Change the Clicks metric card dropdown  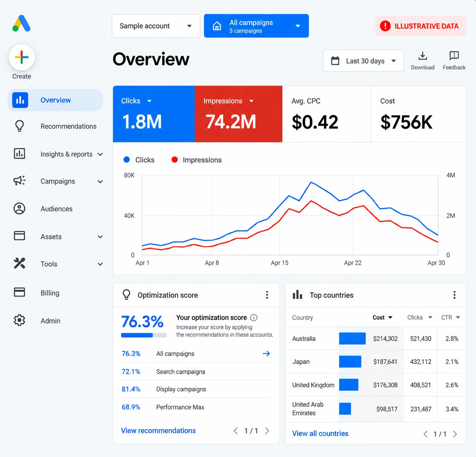coord(149,101)
